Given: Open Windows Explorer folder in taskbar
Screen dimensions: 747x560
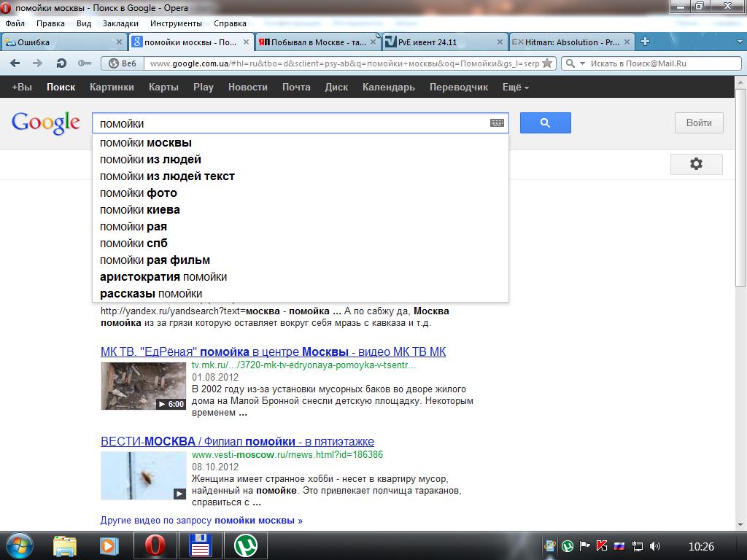Looking at the screenshot, I should coord(65,546).
